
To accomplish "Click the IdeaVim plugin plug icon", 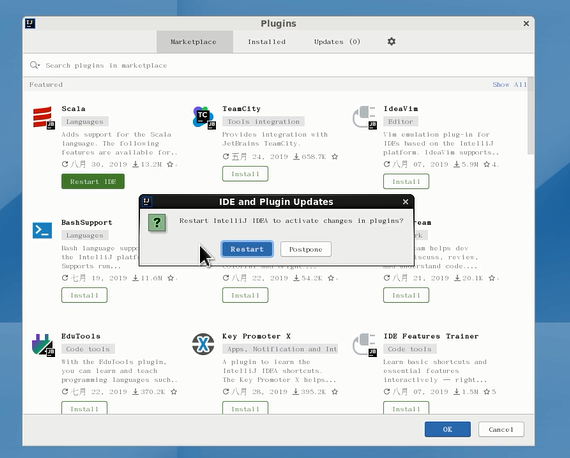I will pyautogui.click(x=365, y=117).
